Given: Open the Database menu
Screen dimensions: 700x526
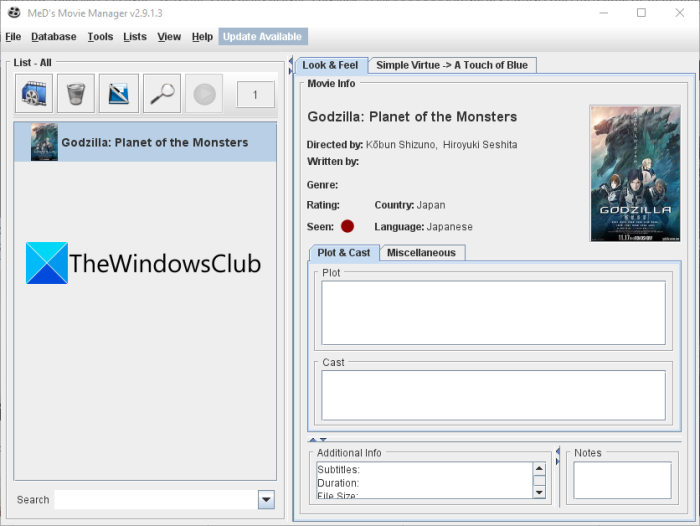Looking at the screenshot, I should (54, 37).
